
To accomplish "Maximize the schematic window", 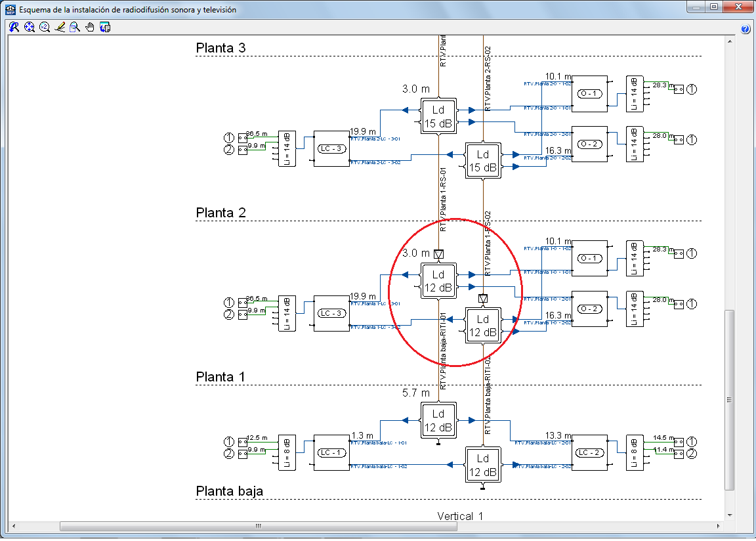I will click(714, 7).
